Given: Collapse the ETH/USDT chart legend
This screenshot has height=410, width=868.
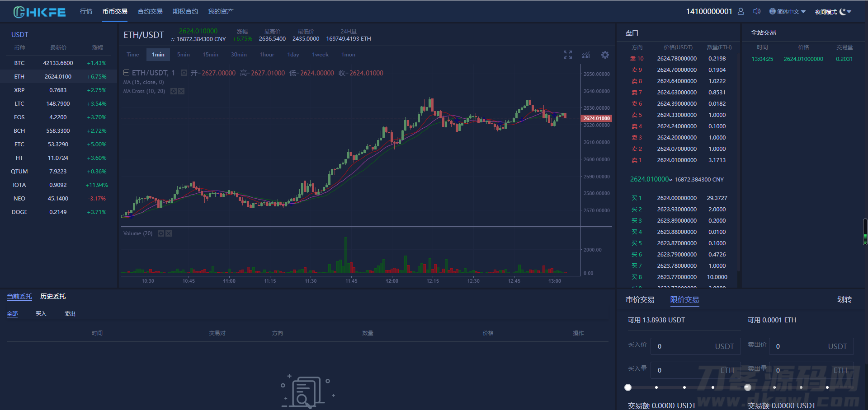Looking at the screenshot, I should coord(127,73).
